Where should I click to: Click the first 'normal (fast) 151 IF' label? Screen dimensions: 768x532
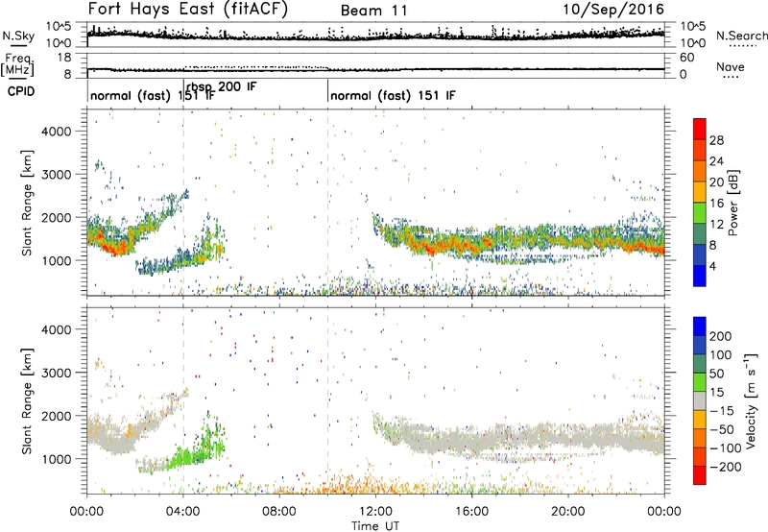153,95
